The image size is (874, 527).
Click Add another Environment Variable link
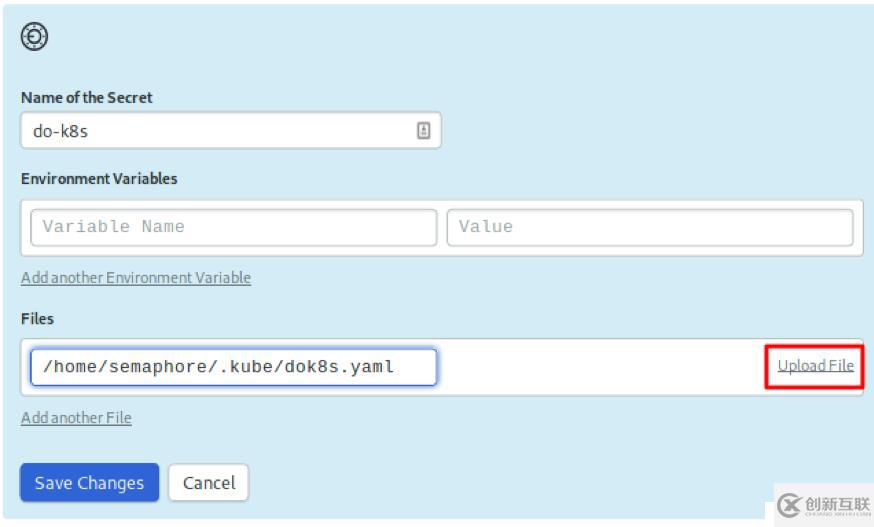136,278
